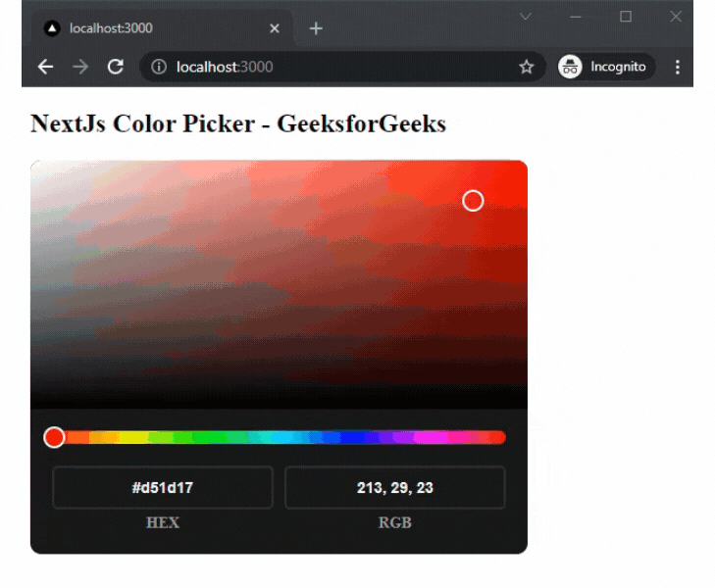Close the browser window
The width and height of the screenshot is (715, 588).
coord(676,17)
